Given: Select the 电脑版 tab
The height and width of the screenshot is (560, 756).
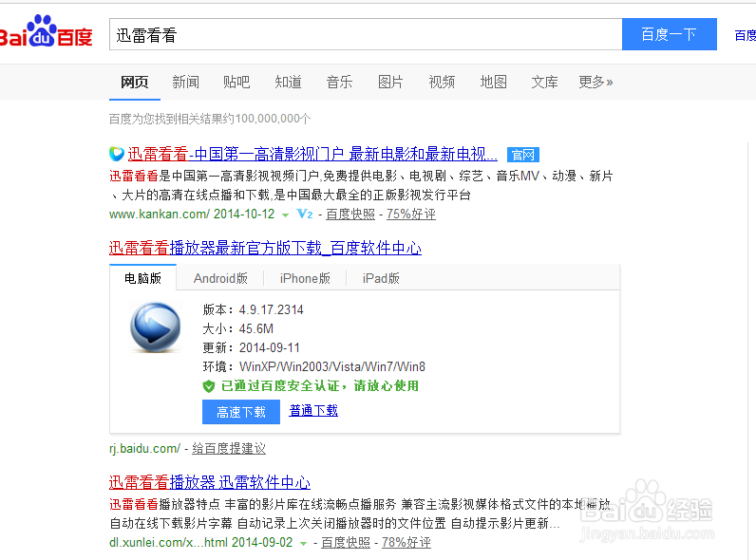Looking at the screenshot, I should coord(142,278).
